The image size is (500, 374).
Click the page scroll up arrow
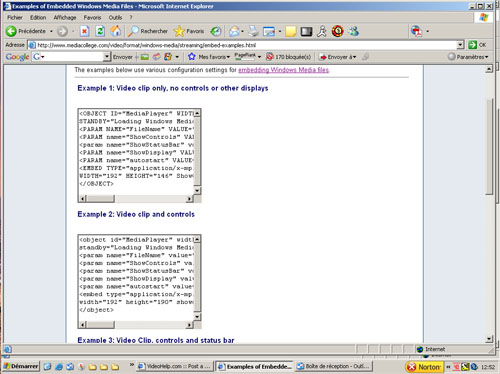pos(489,69)
